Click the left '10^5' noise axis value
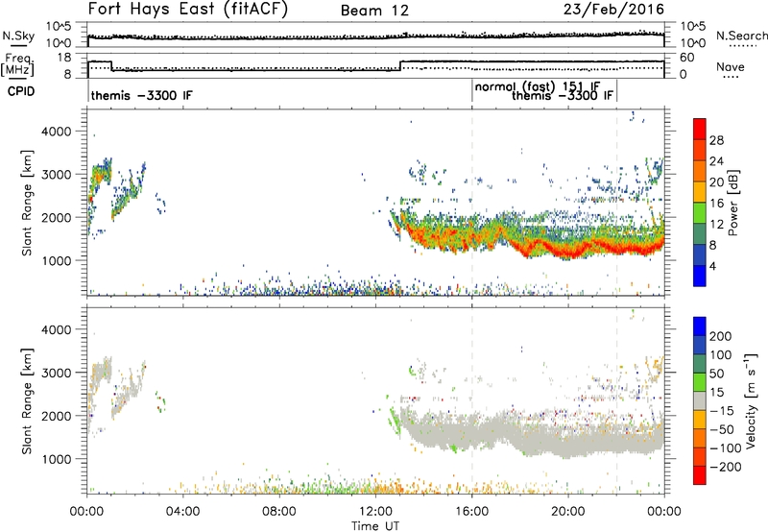The height and width of the screenshot is (532, 768). click(59, 27)
